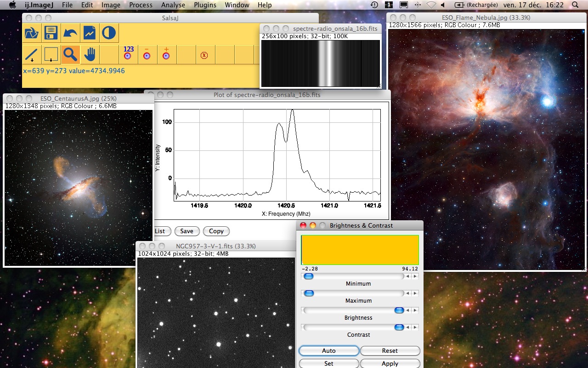
Task: Click the yellow histogram display in Brightness & Contrast
Action: [x=360, y=250]
